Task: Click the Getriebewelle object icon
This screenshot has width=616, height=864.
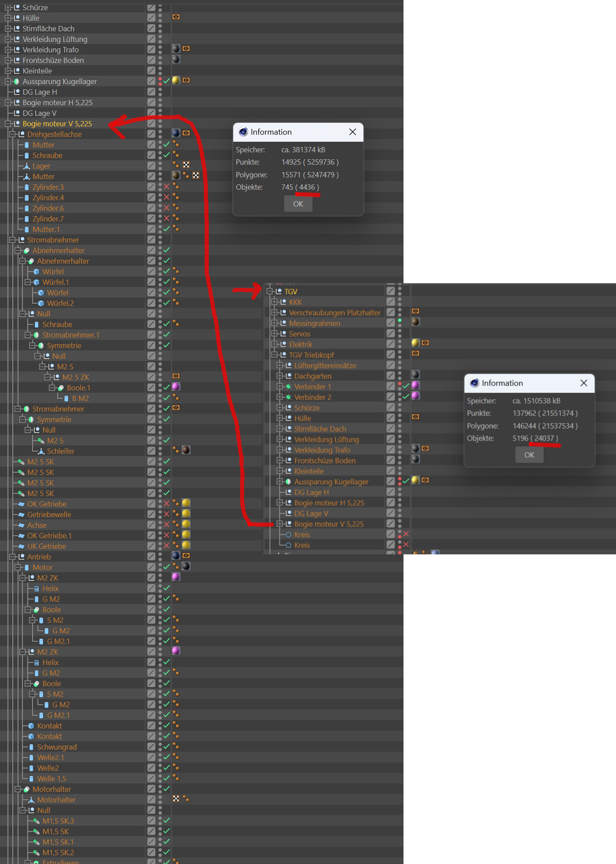Action: [21, 515]
